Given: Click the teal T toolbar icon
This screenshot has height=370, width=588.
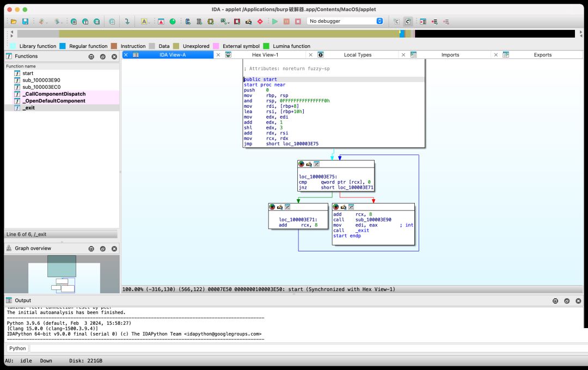Looking at the screenshot, I should pyautogui.click(x=85, y=21).
